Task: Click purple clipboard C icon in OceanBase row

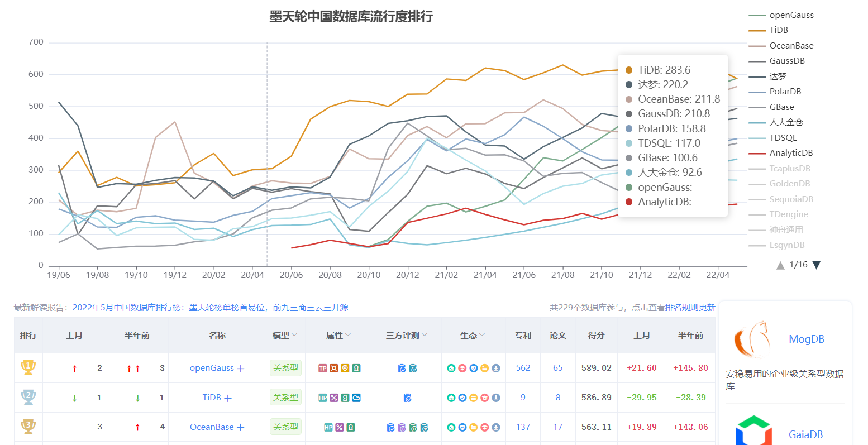Action: point(402,427)
